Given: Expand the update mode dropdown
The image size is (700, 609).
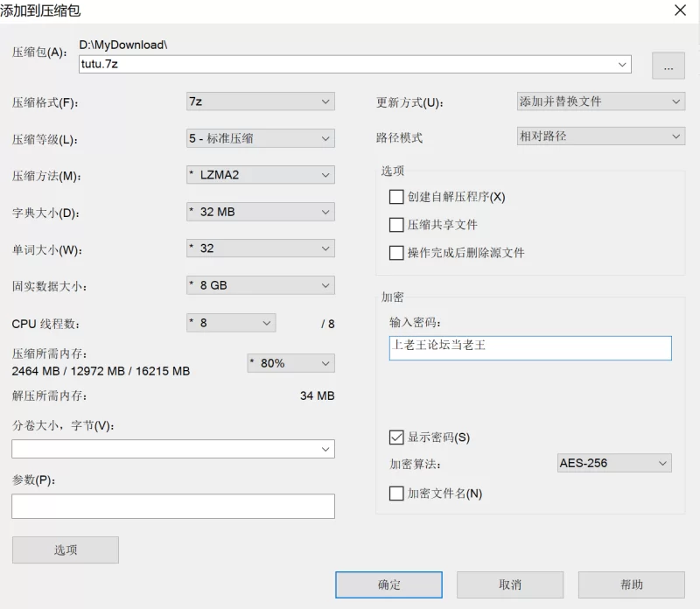Looking at the screenshot, I should [600, 101].
